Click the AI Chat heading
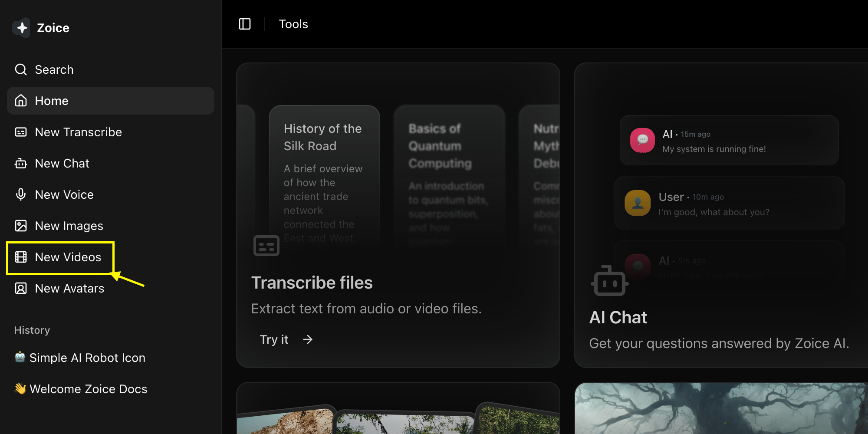The image size is (868, 434). point(618,317)
